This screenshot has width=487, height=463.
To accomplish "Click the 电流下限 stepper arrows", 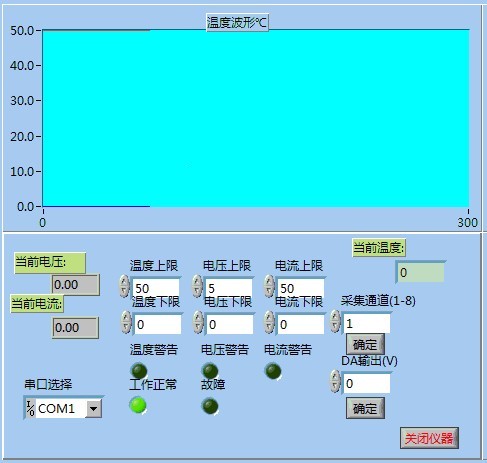I will (269, 322).
